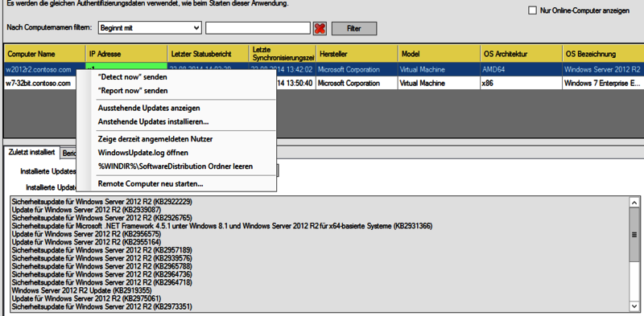The width and height of the screenshot is (644, 316).
Task: Choose '"Report now" senden' from context menu
Action: 133,91
